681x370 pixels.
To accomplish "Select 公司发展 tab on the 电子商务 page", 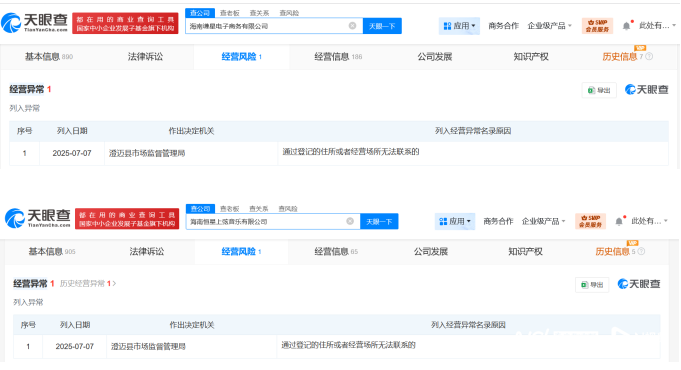I will pos(435,56).
